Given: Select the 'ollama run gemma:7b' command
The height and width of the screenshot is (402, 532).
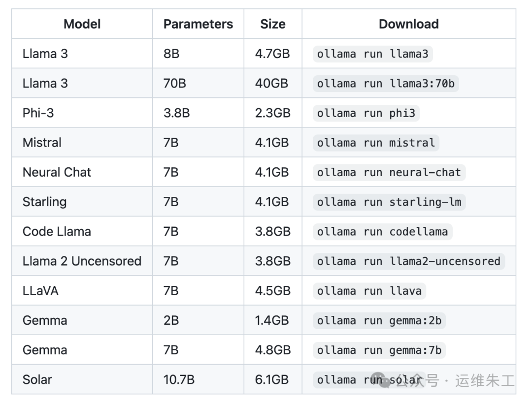Looking at the screenshot, I should click(379, 350).
